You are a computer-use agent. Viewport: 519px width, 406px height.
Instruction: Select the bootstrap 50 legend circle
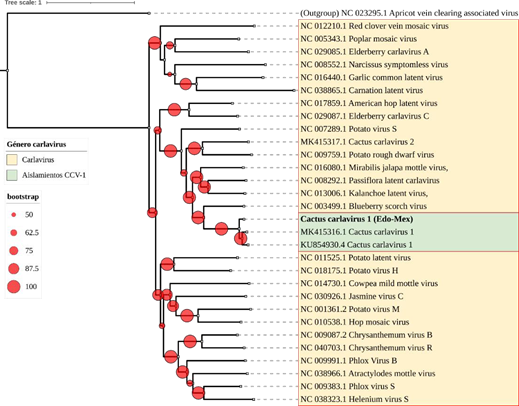point(14,215)
